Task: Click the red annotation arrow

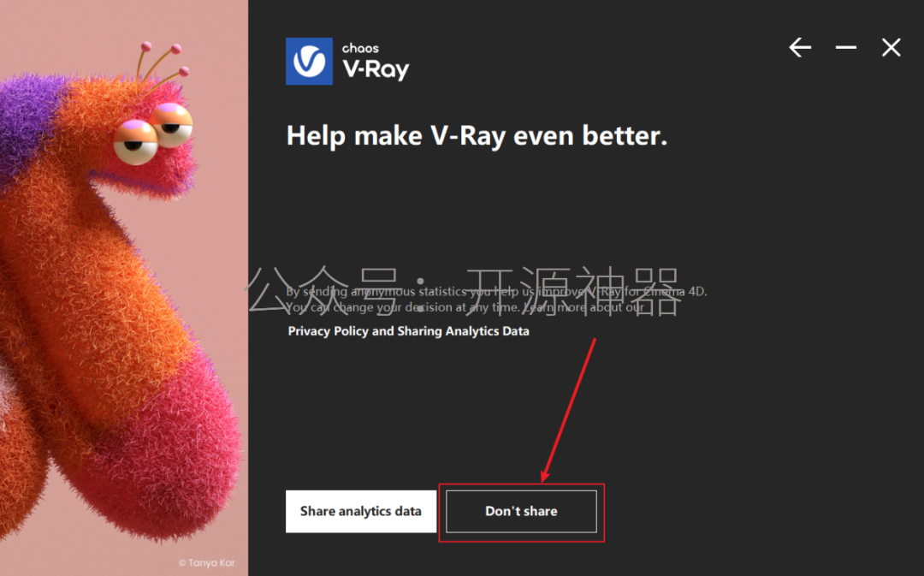Action: pyautogui.click(x=569, y=410)
